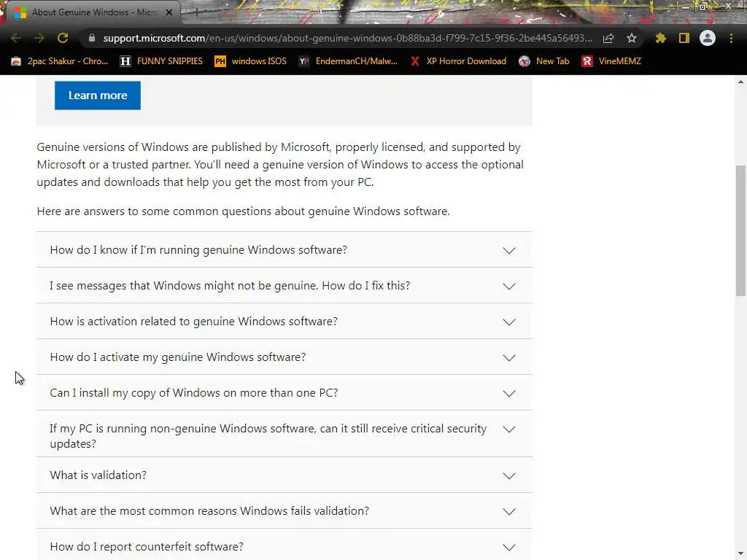Screen dimensions: 747x560
Task: Expand chevron for How do I activate
Action: 509,357
